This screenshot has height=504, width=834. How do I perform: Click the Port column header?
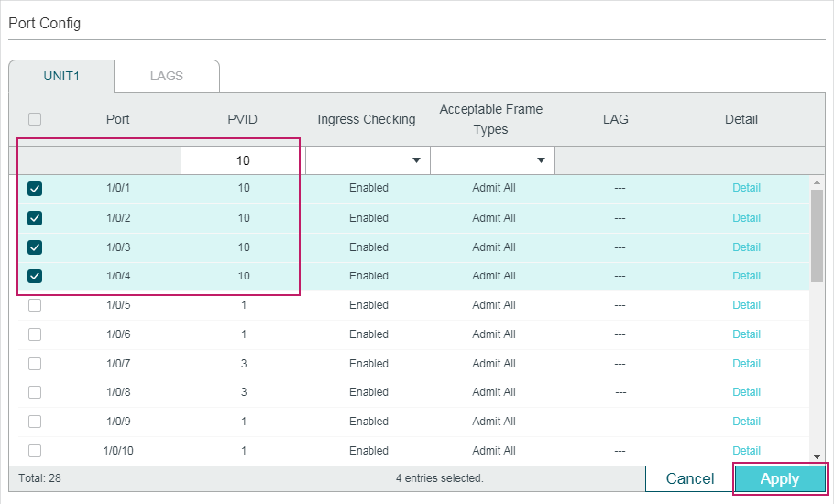coord(117,119)
